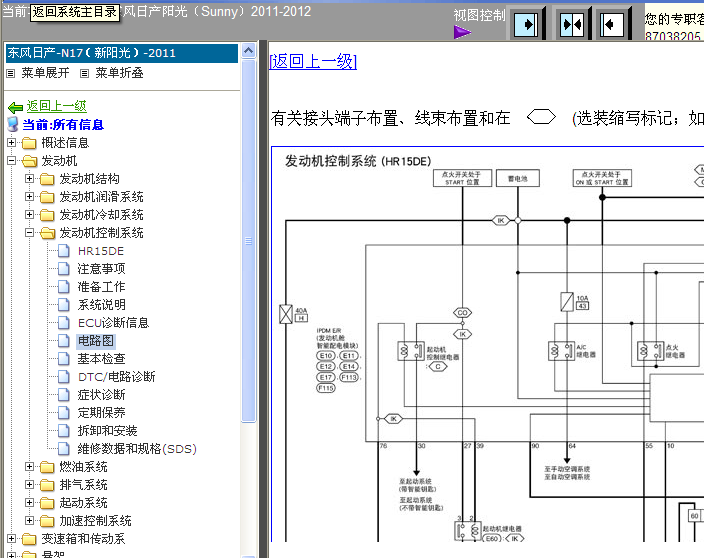Click the sidebar scrollbar up arrow
Screen dimensions: 704x558
coord(248,51)
